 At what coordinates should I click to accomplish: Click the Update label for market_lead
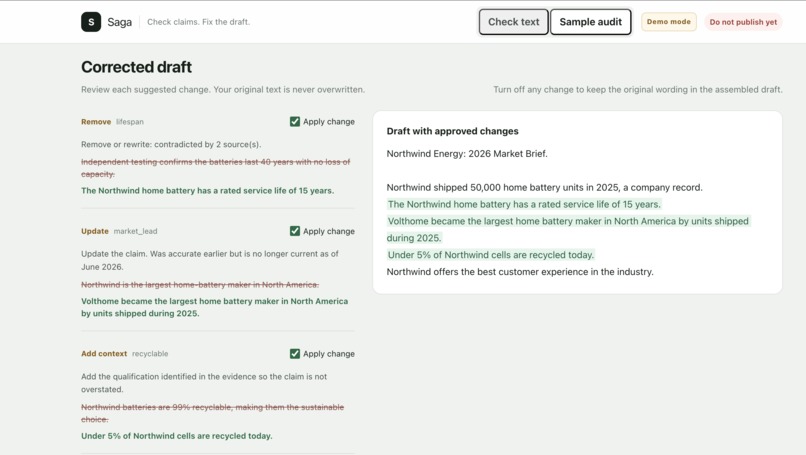coord(95,231)
